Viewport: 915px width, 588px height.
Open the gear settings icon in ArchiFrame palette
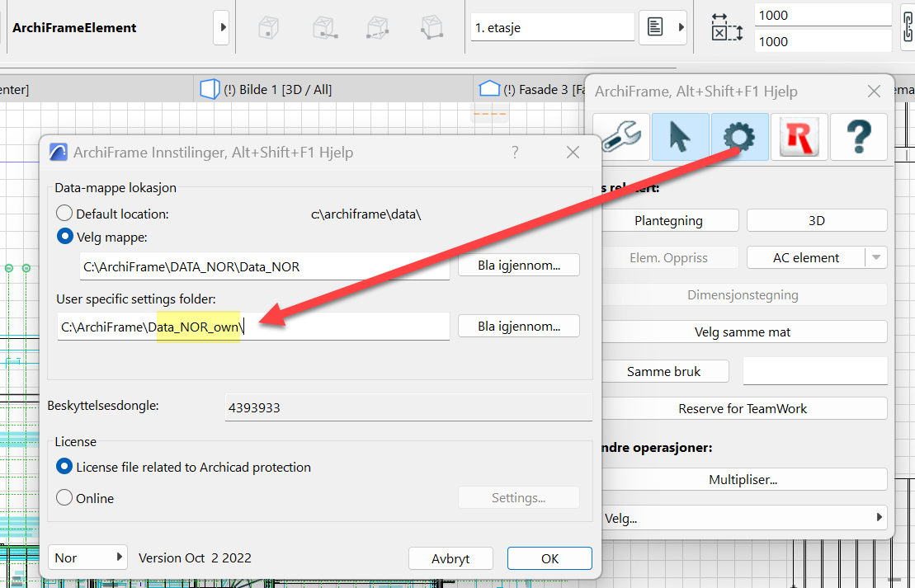coord(739,137)
